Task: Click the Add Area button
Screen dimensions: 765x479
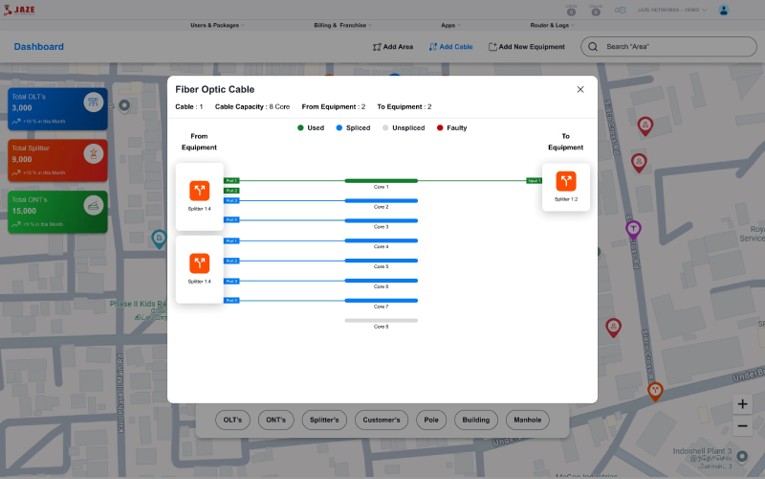Action: (x=392, y=47)
